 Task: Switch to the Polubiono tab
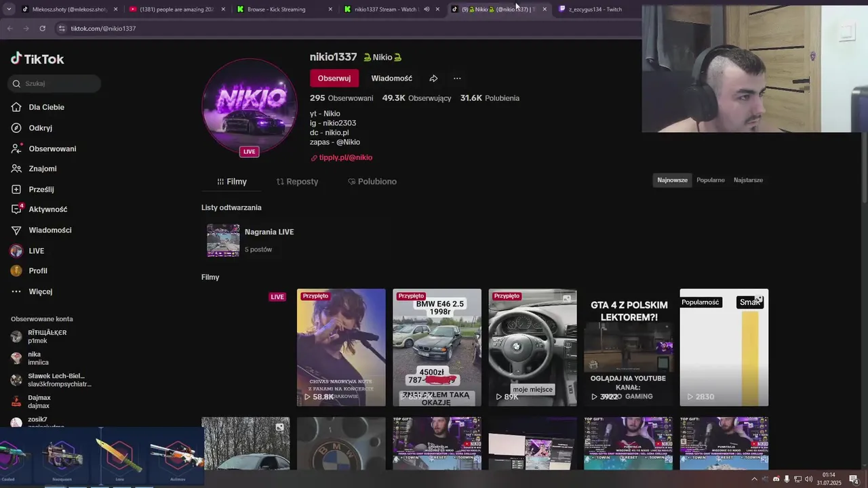pos(372,182)
